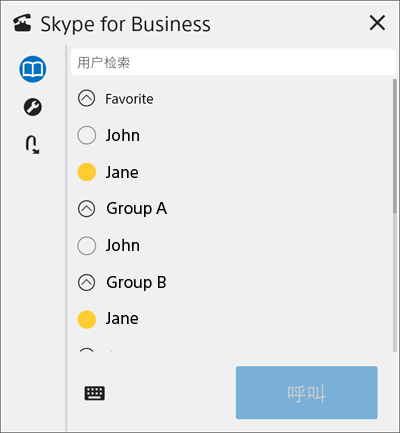This screenshot has width=400, height=433.
Task: Close the Skype for Business panel
Action: pyautogui.click(x=377, y=23)
